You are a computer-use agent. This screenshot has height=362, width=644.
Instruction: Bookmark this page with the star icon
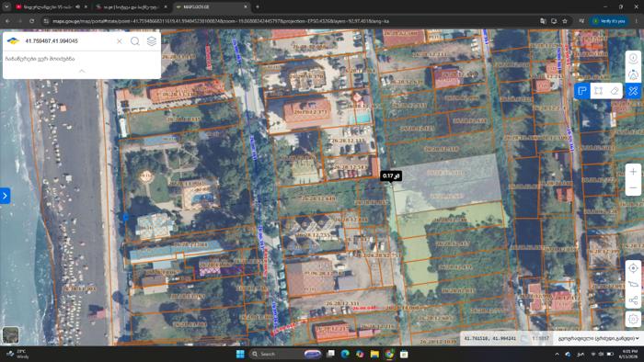point(565,21)
